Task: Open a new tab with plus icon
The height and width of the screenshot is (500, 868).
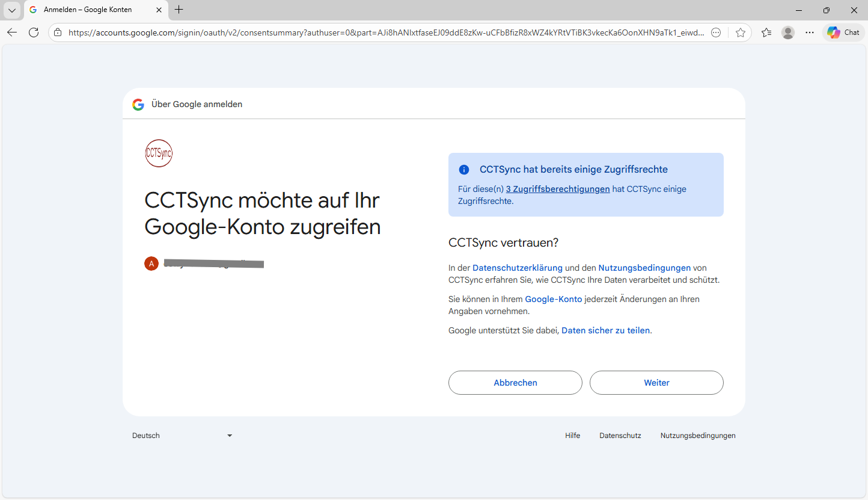Action: [x=179, y=10]
